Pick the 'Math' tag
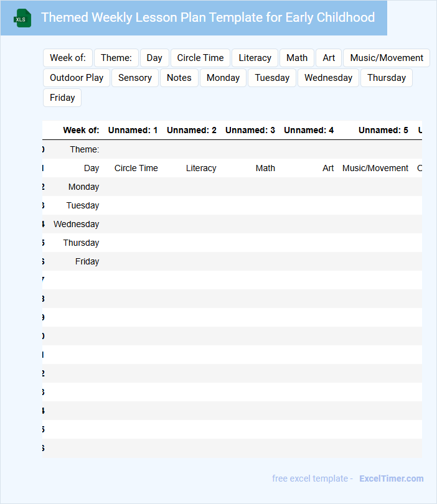437x504 pixels. 297,58
